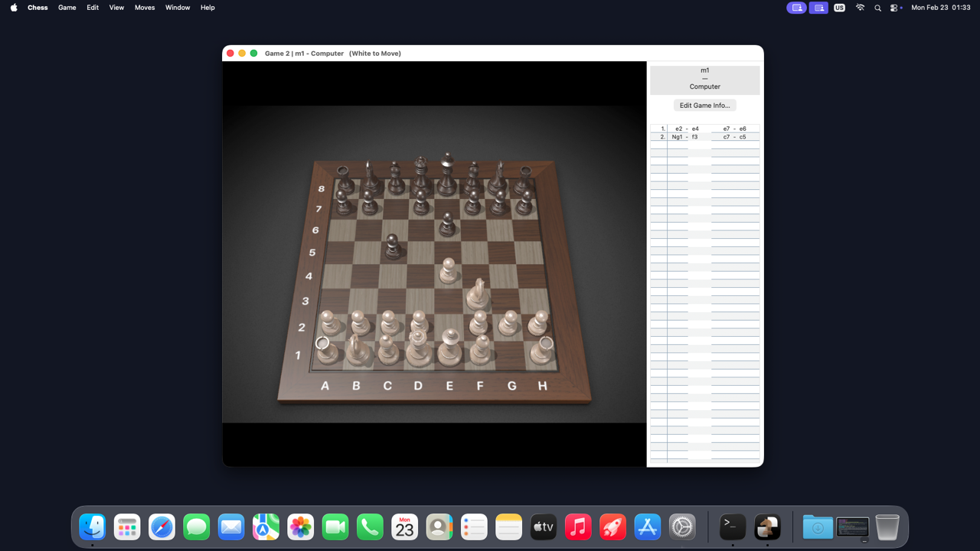Click the black king on e8
Screen dimensions: 980x551
447,178
